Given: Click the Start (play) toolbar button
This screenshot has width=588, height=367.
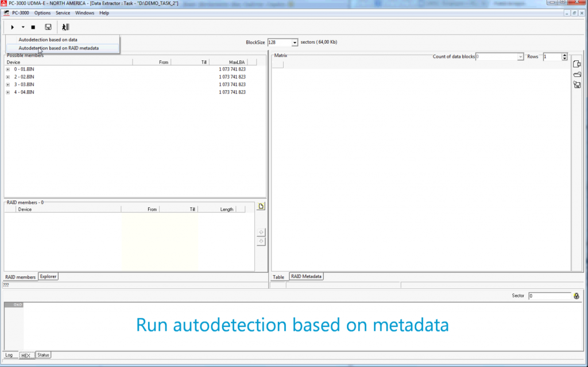Looking at the screenshot, I should click(x=13, y=27).
